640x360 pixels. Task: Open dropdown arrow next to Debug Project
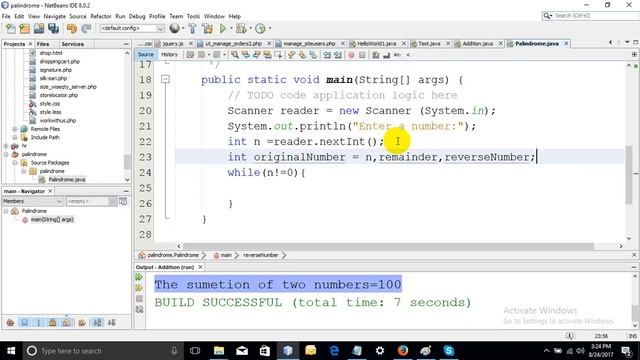[x=250, y=29]
